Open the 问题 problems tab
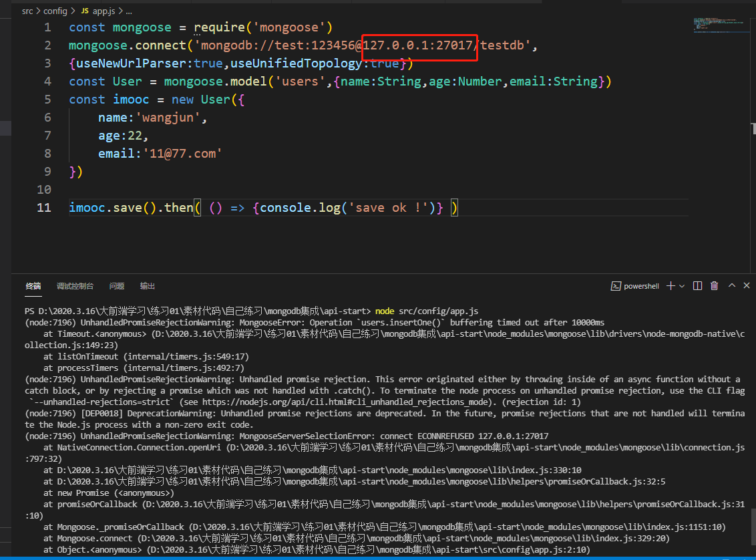Viewport: 756px width, 560px height. coord(117,286)
